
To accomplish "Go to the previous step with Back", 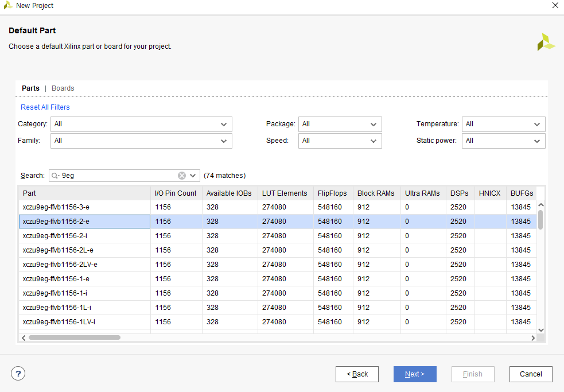I will [357, 374].
